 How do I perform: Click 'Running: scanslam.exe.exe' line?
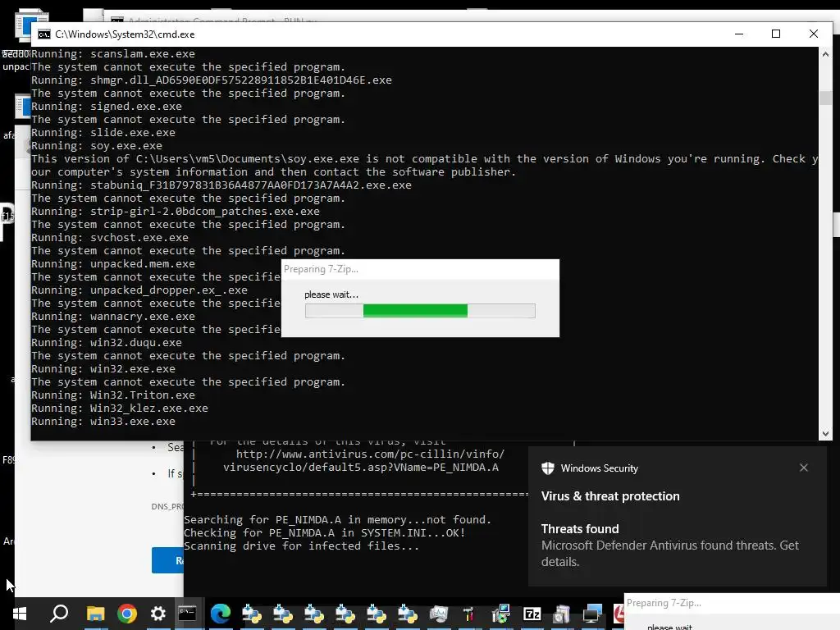(113, 53)
